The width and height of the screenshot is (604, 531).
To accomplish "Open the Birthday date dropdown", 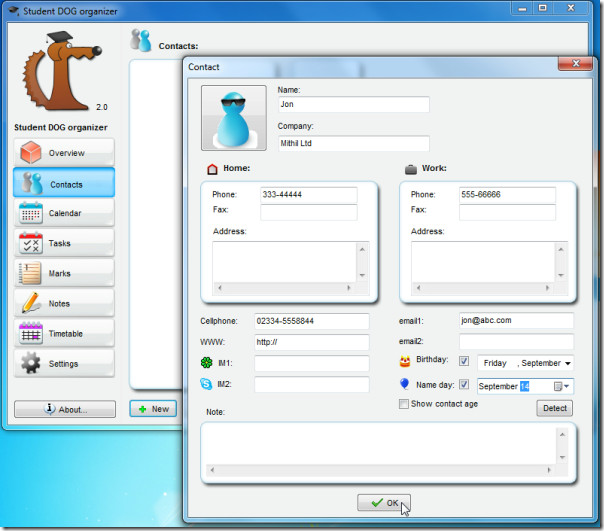I will click(567, 363).
